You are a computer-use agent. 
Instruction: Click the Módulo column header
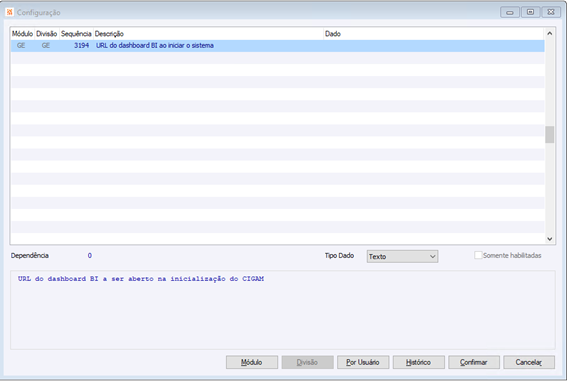[x=22, y=34]
